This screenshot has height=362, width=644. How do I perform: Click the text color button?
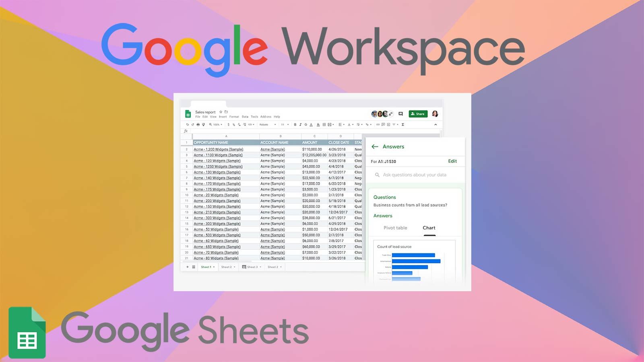point(312,125)
